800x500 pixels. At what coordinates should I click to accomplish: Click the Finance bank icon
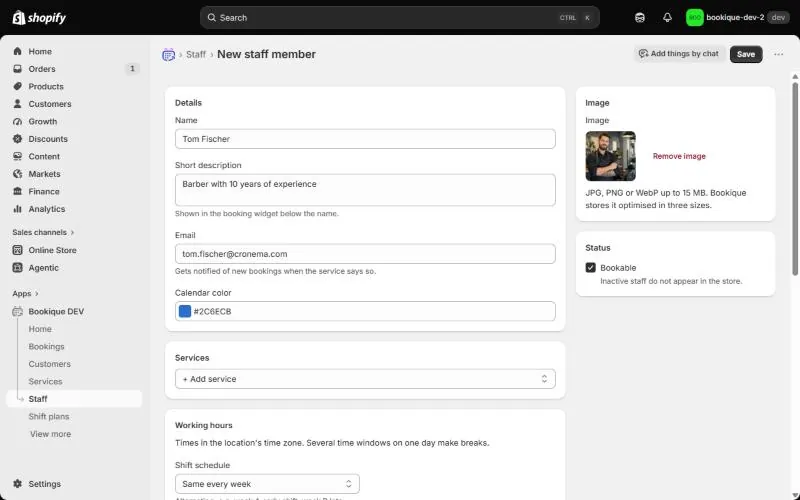click(18, 191)
